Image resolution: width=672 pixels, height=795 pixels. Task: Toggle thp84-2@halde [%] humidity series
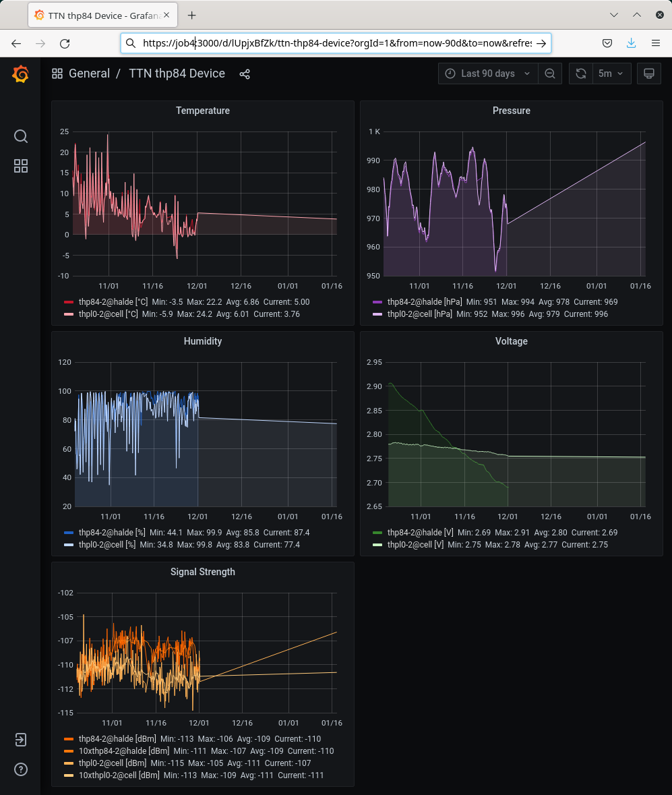112,533
